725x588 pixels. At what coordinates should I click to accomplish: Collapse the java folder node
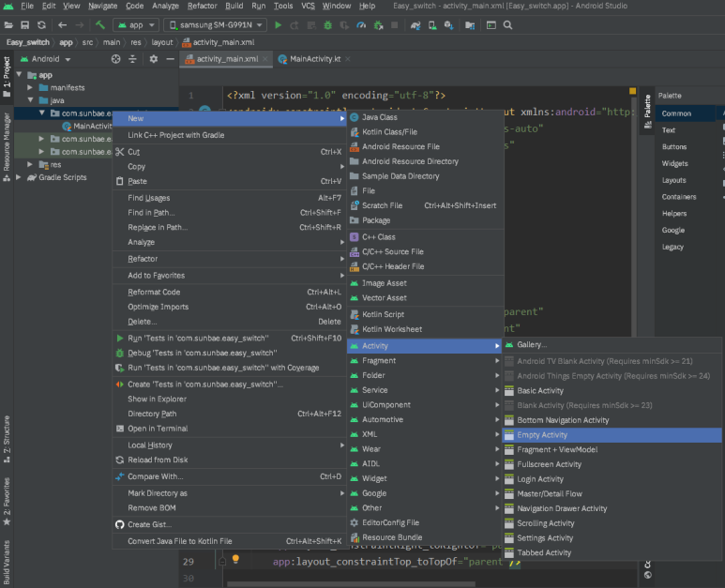click(30, 99)
